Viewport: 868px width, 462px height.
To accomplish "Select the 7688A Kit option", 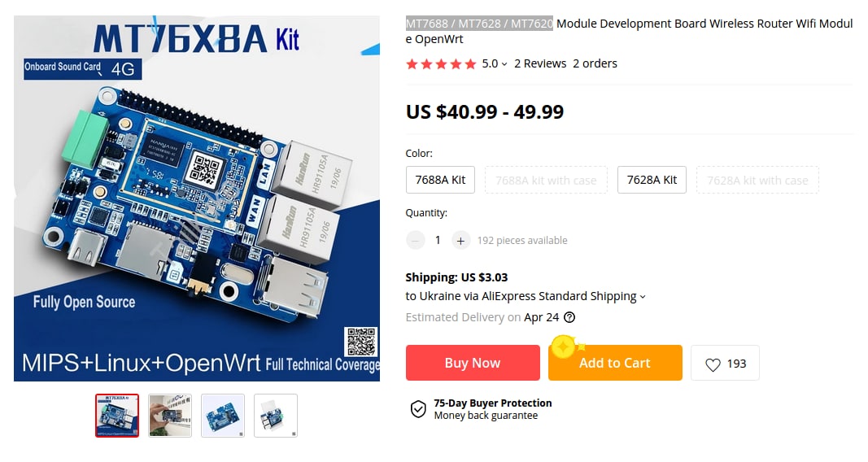I will [x=440, y=180].
